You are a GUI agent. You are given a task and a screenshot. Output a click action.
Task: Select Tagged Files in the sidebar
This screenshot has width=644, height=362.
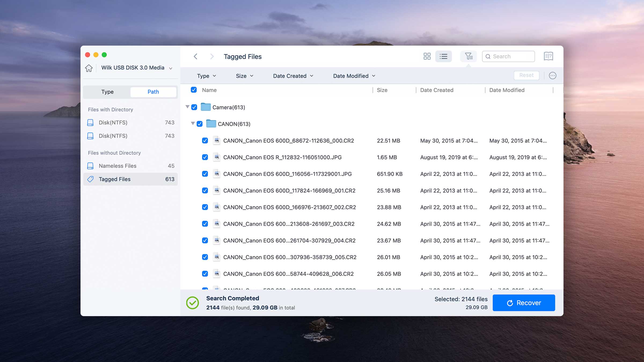click(x=130, y=179)
